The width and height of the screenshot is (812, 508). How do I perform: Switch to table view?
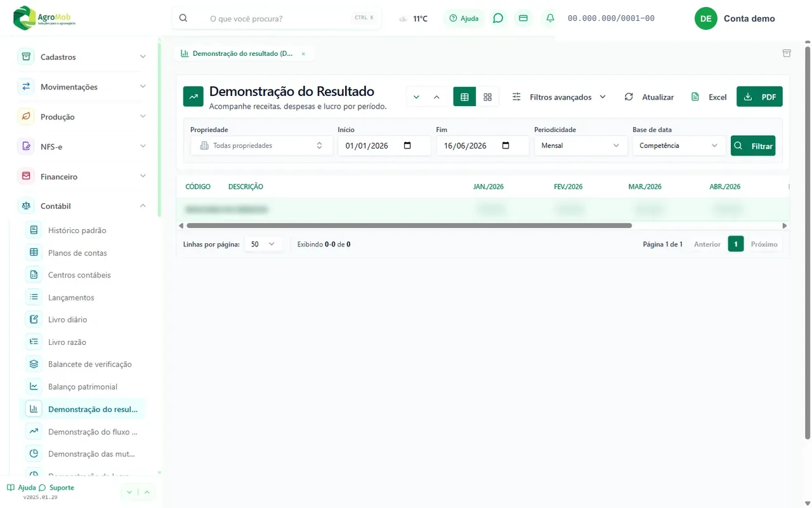point(464,97)
